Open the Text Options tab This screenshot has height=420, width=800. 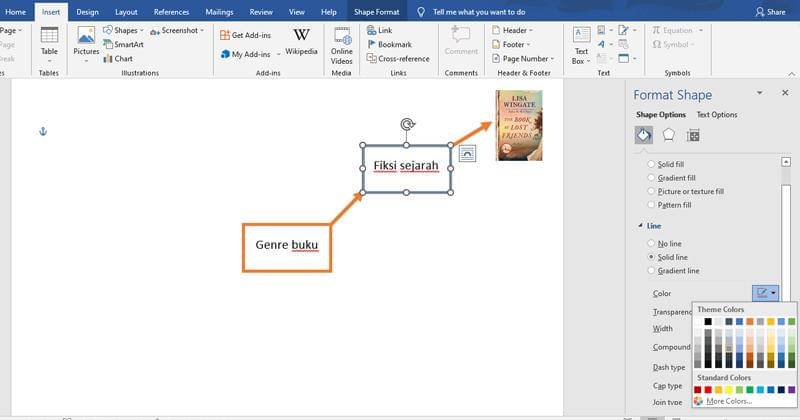coord(716,115)
